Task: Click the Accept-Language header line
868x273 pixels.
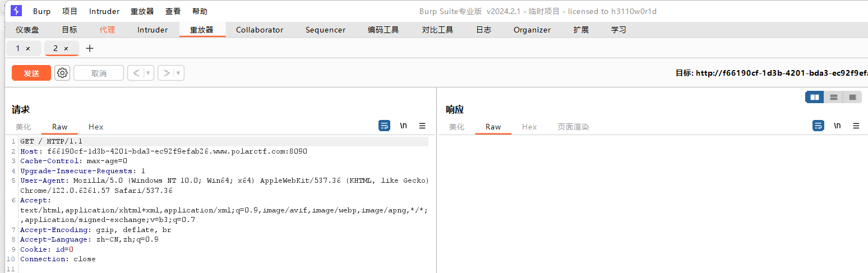Action: (x=90, y=239)
